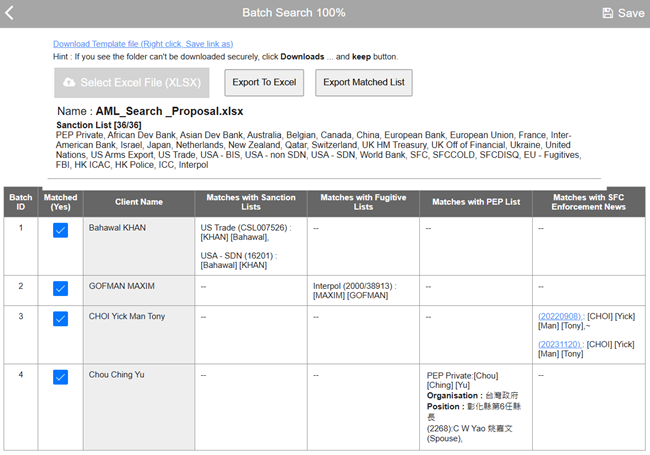Click the Batch ID column header

pos(21,203)
